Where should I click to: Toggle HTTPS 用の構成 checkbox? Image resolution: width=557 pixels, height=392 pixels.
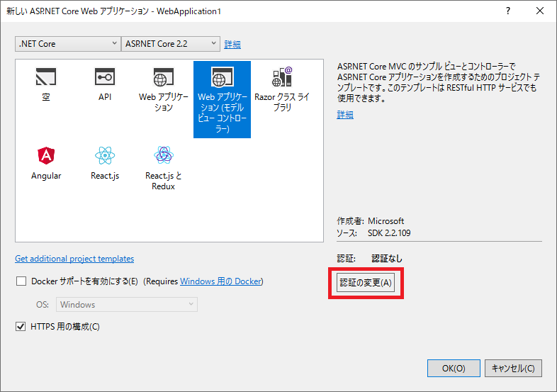(x=21, y=326)
